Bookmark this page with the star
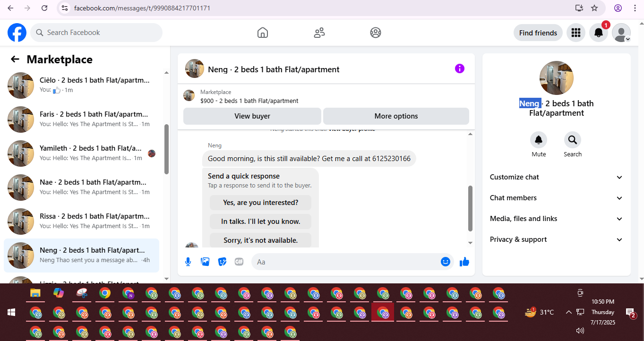 594,8
